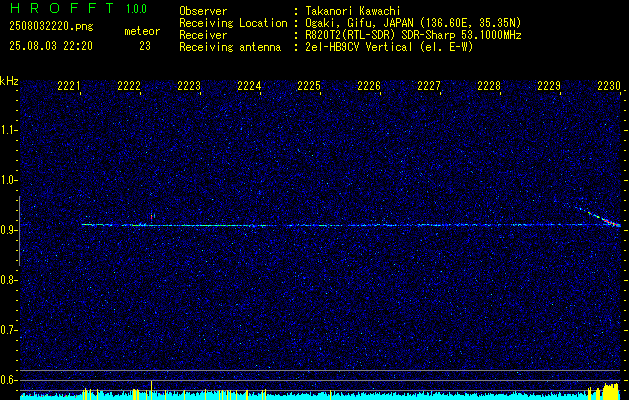Click the meteor count 23

click(145, 46)
